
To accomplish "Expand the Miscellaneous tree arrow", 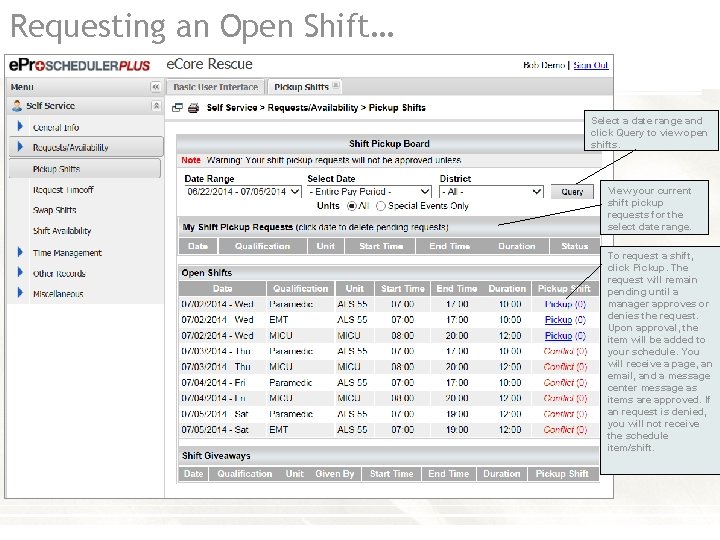I will pyautogui.click(x=20, y=292).
